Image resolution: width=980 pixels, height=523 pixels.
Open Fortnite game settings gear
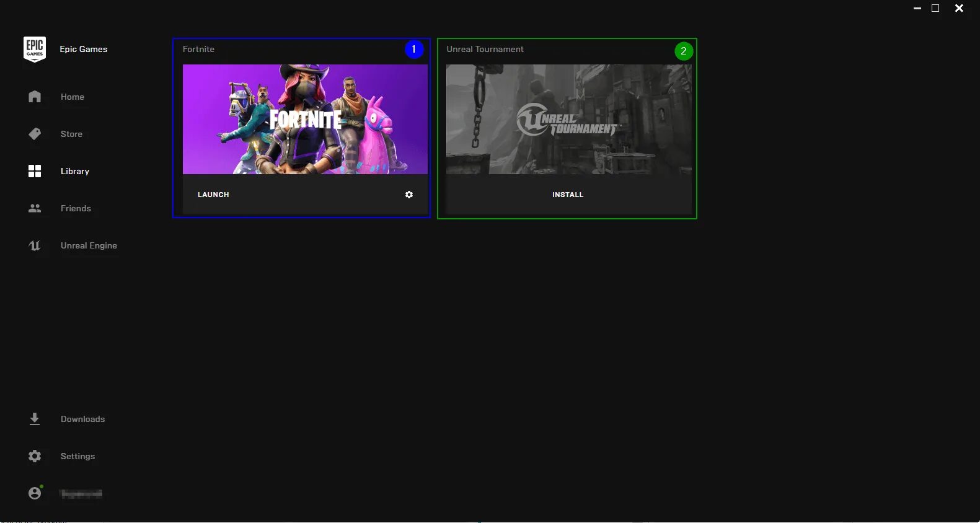point(409,195)
